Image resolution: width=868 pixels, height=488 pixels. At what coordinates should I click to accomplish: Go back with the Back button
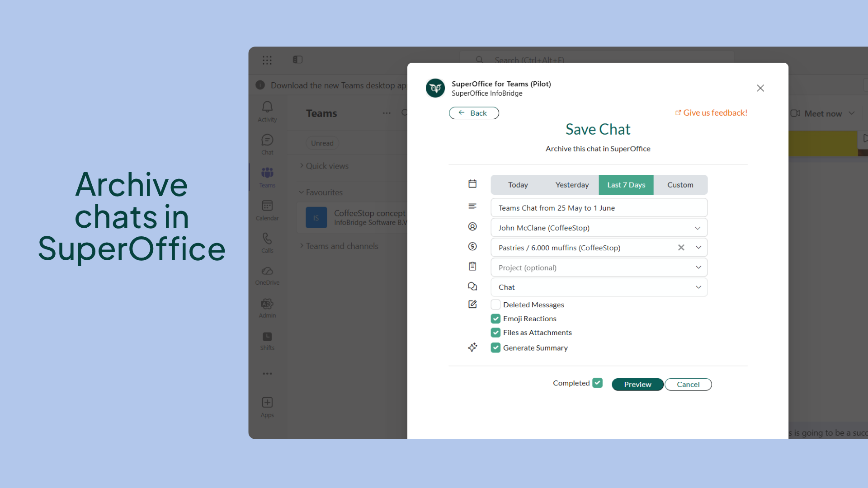pos(474,113)
